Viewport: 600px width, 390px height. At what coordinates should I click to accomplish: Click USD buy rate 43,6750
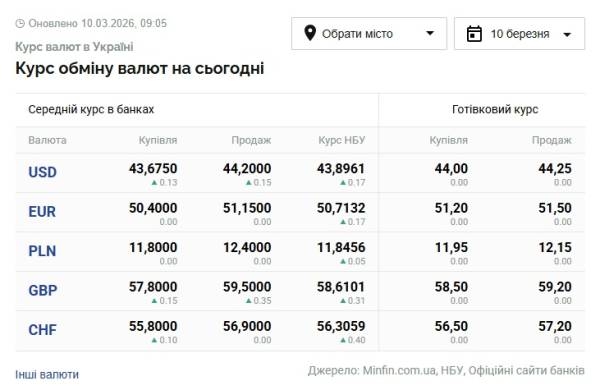[153, 168]
